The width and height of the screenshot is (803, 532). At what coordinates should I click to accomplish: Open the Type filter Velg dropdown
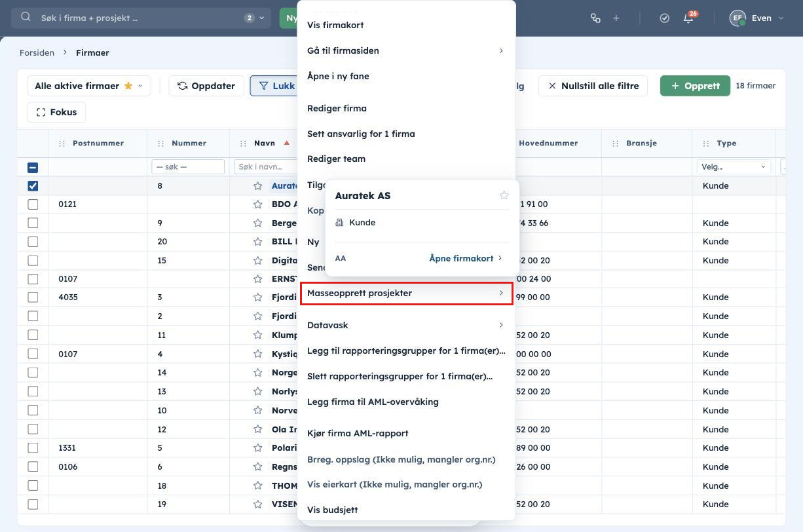pyautogui.click(x=734, y=167)
